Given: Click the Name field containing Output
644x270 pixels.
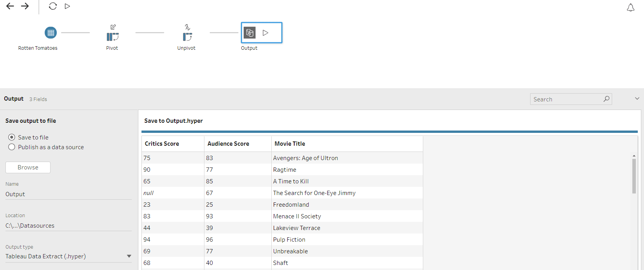Looking at the screenshot, I should tap(68, 194).
